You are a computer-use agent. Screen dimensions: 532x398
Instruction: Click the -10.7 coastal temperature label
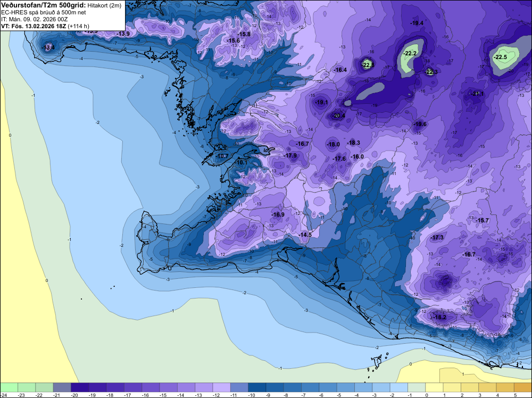point(222,156)
